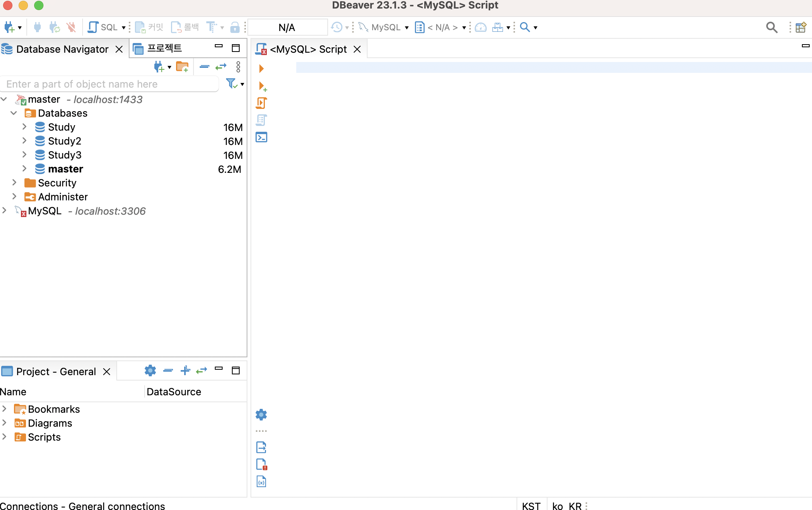Expand the Study database node
This screenshot has width=812, height=510.
click(24, 127)
